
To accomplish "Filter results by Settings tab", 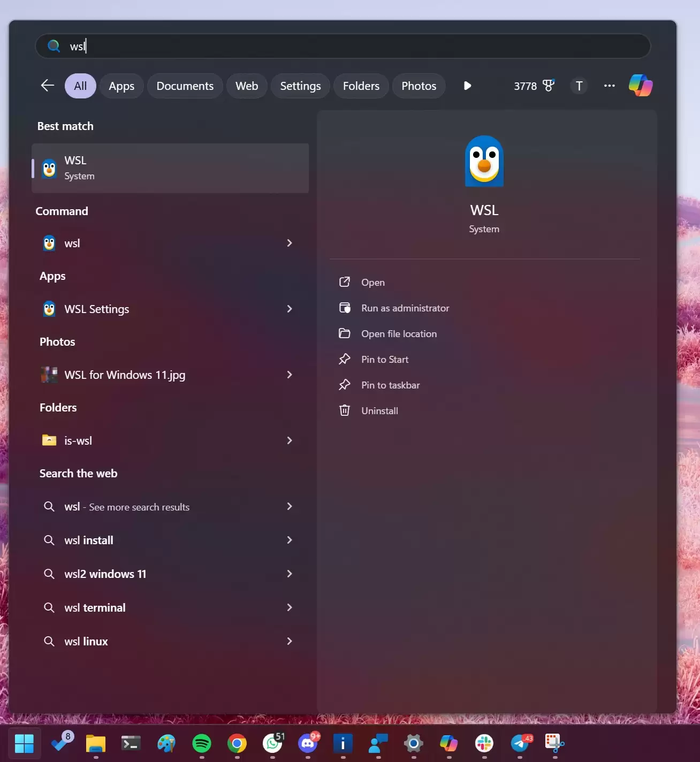I will [x=300, y=86].
